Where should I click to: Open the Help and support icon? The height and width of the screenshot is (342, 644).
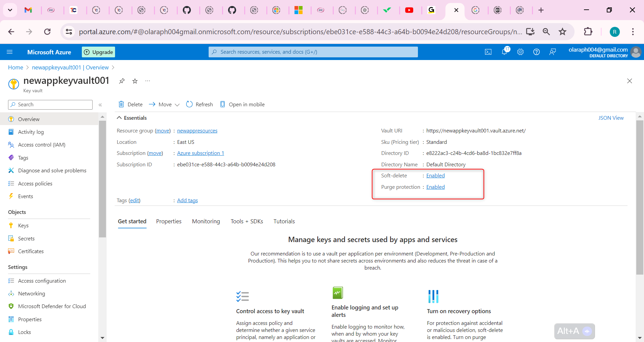click(536, 52)
